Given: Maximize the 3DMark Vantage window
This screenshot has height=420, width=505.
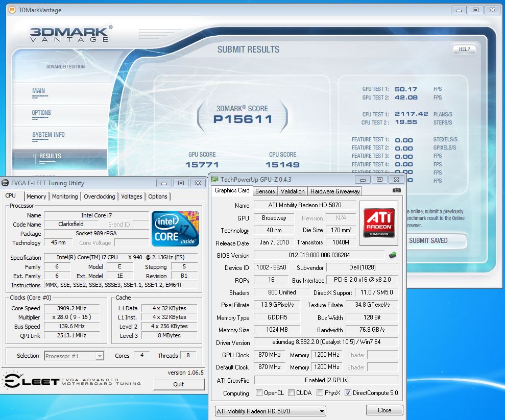Looking at the screenshot, I should pyautogui.click(x=475, y=10).
